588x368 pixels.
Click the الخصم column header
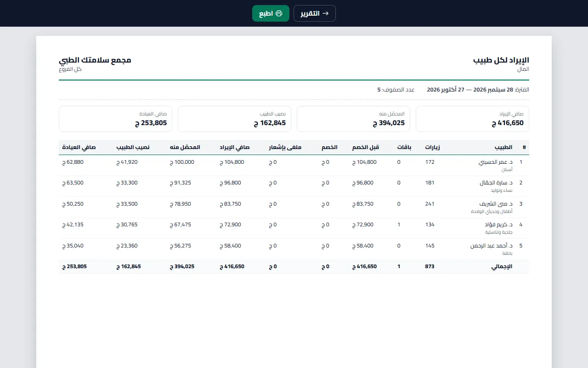329,147
